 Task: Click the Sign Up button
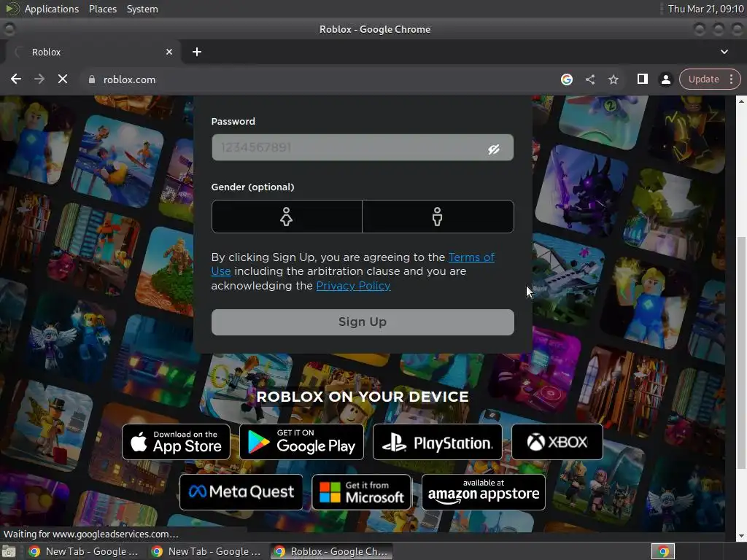point(363,322)
